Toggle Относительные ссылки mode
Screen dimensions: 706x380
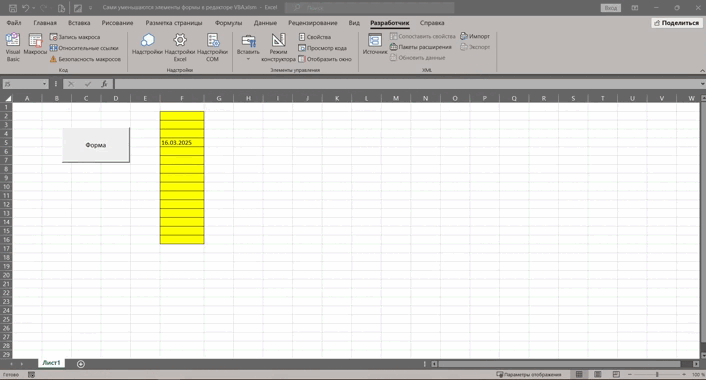[84, 48]
